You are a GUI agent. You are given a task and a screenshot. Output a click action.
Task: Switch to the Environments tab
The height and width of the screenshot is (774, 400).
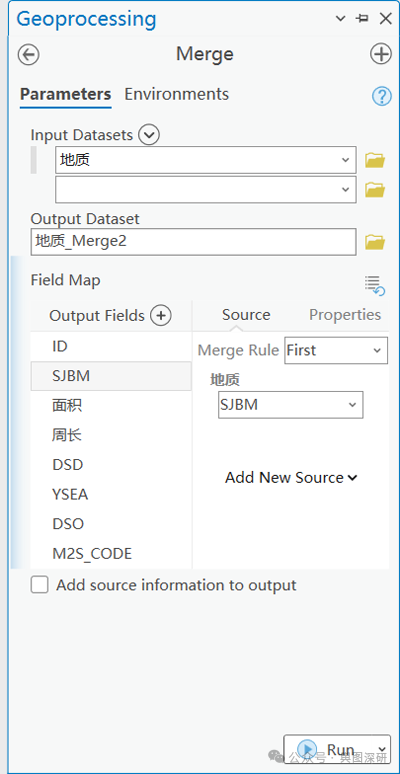point(176,94)
